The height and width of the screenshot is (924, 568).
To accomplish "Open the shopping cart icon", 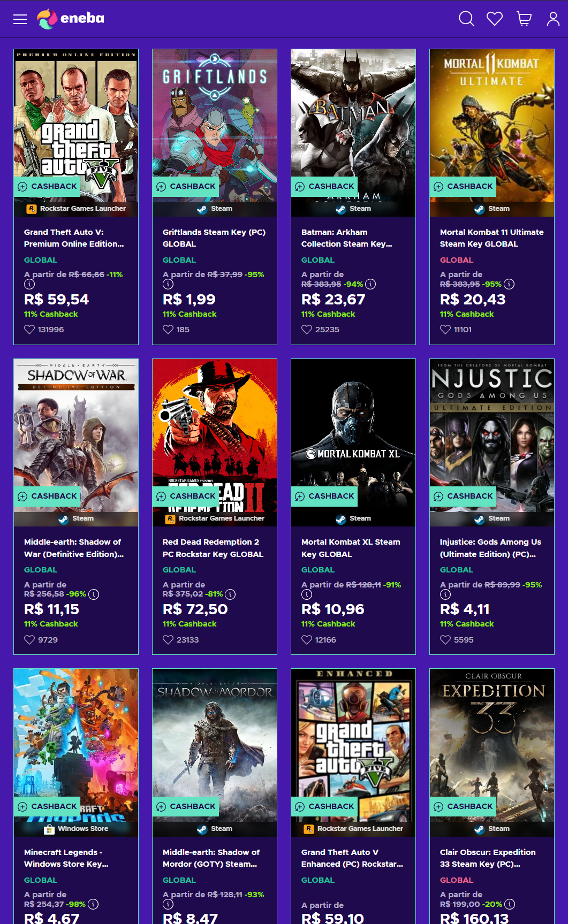I will coord(524,19).
